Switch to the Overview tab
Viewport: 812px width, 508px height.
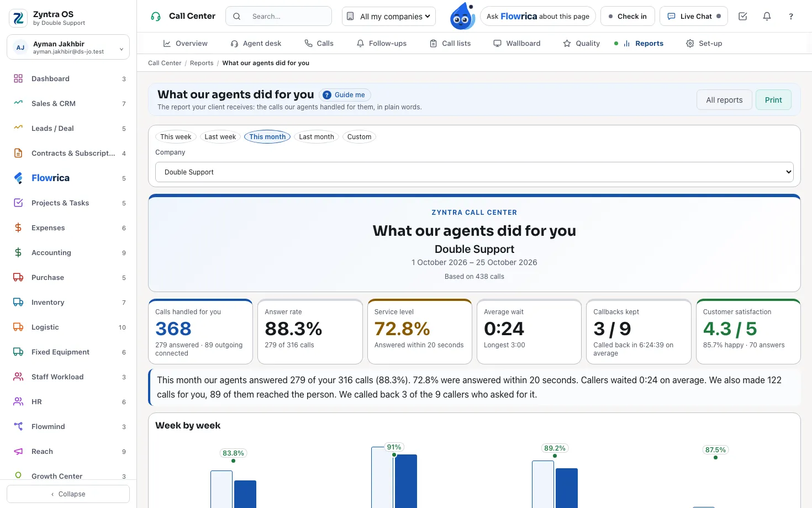tap(185, 43)
